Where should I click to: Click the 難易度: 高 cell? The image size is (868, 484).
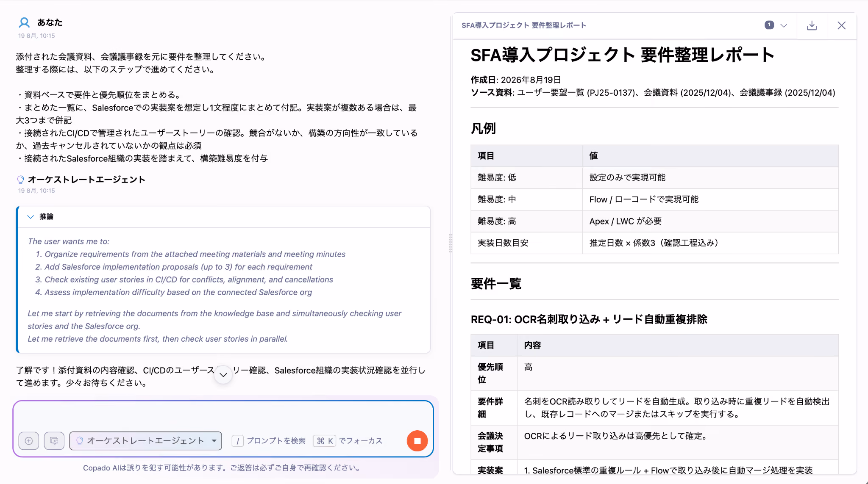point(527,221)
